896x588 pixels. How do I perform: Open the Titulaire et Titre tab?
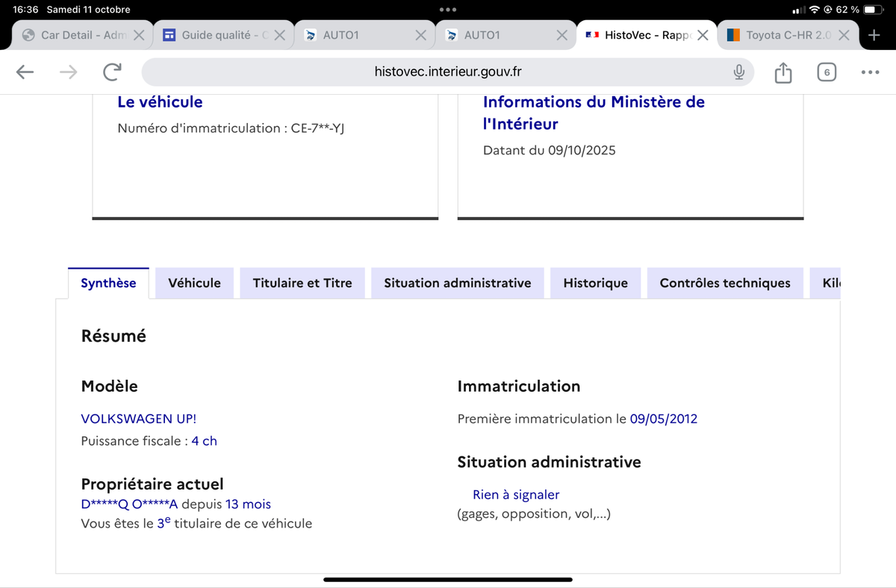pos(302,283)
